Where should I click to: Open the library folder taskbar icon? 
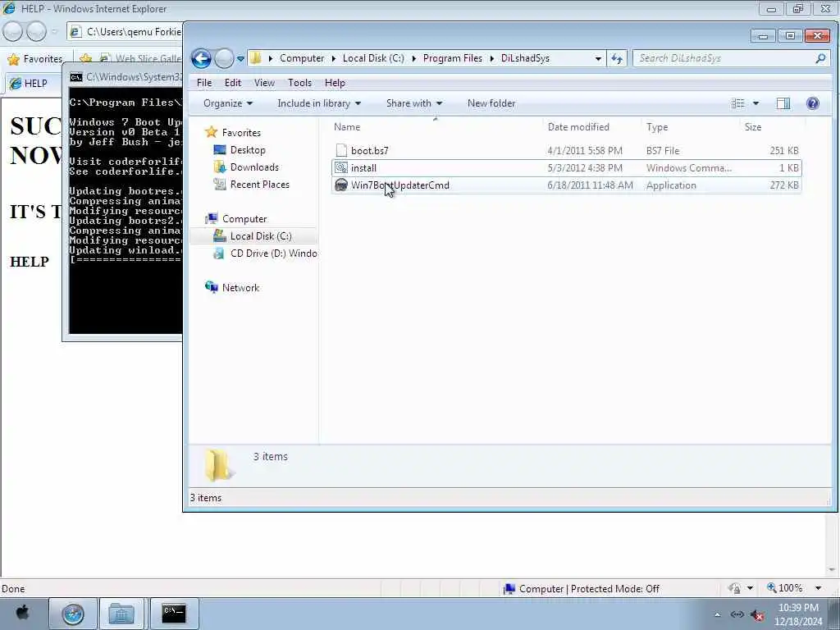click(x=121, y=614)
